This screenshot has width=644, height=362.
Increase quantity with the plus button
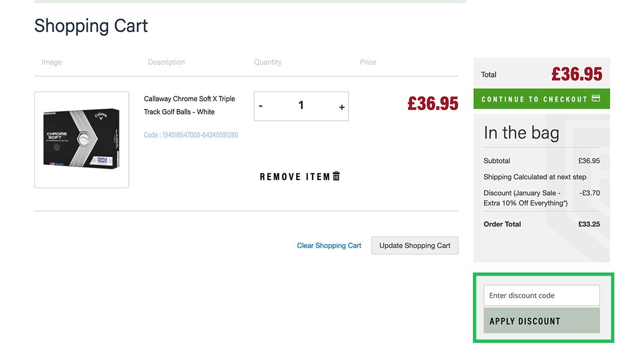click(x=342, y=107)
